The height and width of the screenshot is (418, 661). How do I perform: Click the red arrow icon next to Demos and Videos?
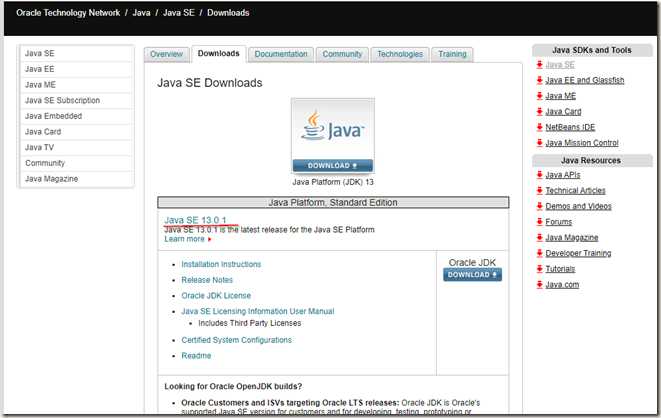click(539, 206)
